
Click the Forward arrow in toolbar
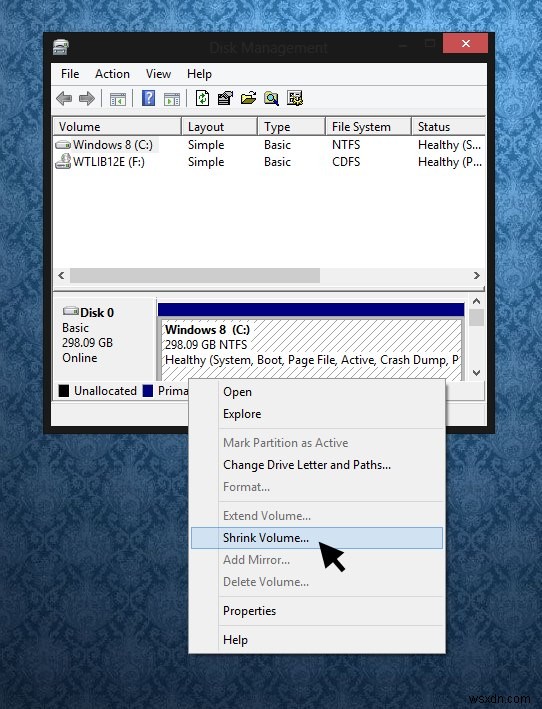click(x=87, y=98)
